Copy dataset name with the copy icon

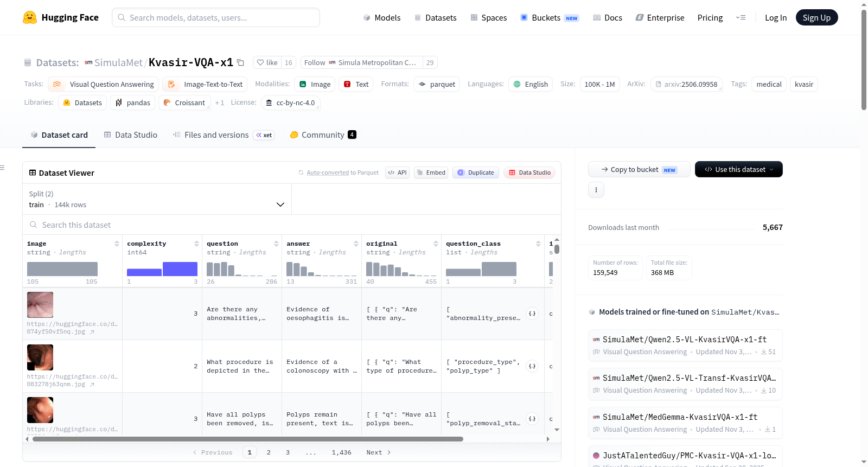[x=240, y=62]
